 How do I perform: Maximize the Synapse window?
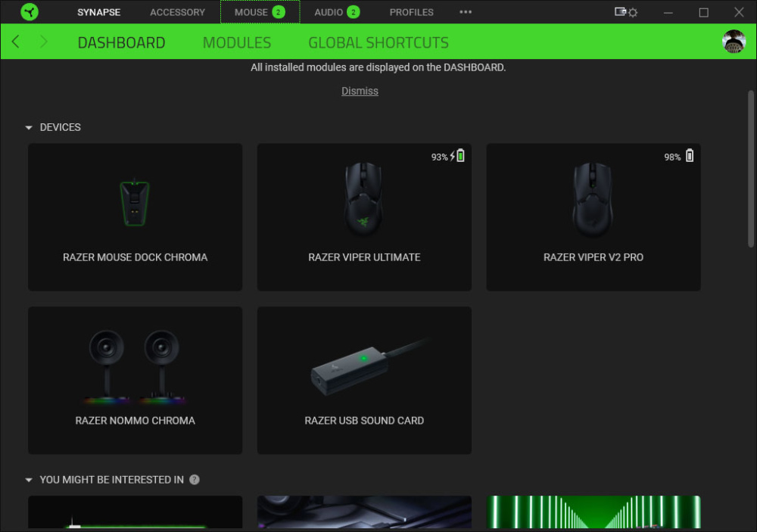(704, 13)
